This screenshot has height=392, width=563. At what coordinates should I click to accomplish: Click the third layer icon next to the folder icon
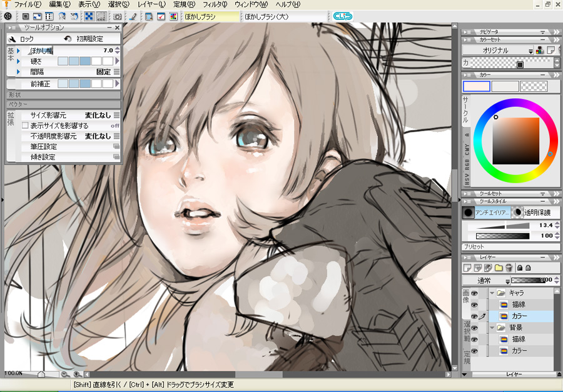(x=488, y=268)
